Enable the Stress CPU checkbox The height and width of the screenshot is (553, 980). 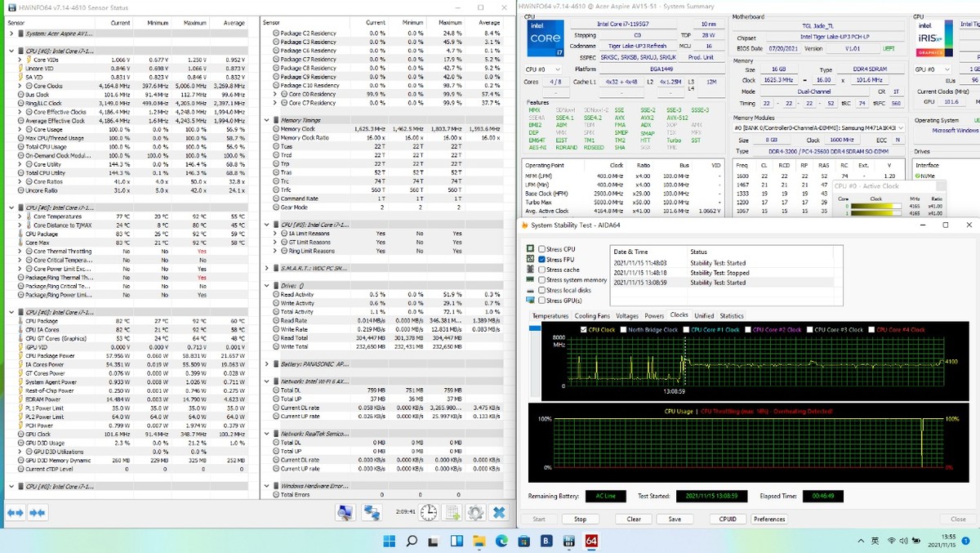541,248
